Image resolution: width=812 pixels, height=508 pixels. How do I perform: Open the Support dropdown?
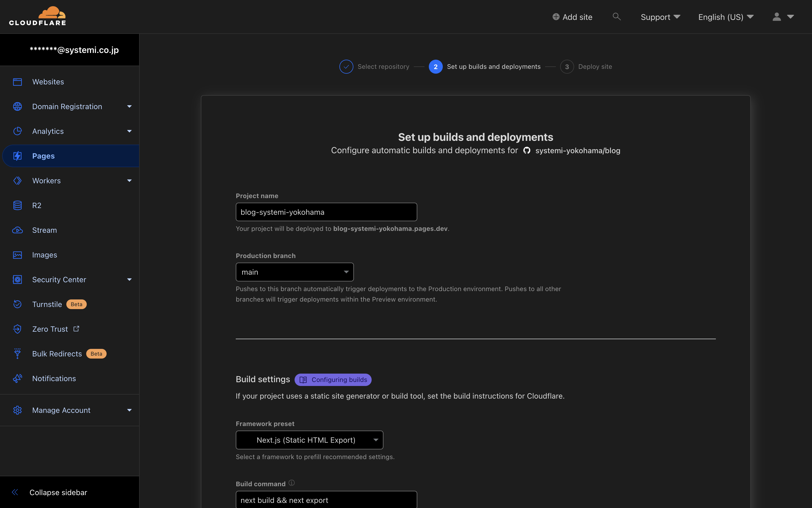click(660, 17)
